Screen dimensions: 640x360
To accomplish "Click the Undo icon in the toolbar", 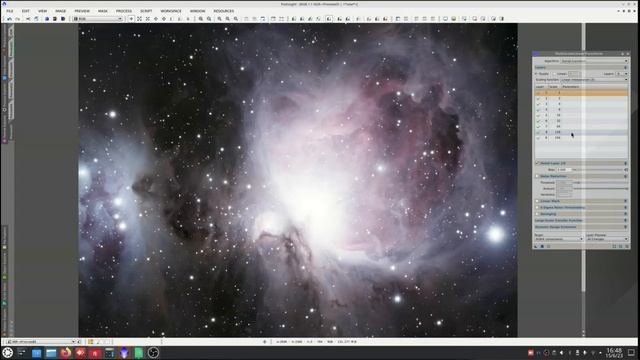I will [x=9, y=19].
